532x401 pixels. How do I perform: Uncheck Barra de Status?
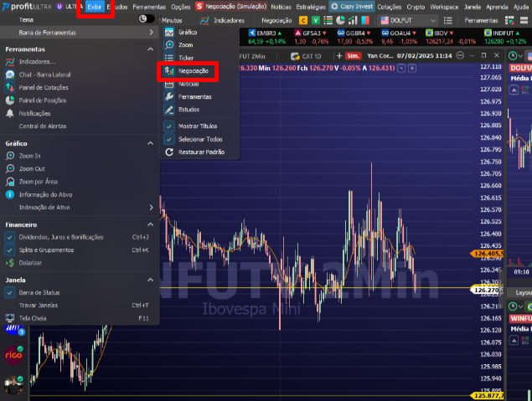coord(9,292)
